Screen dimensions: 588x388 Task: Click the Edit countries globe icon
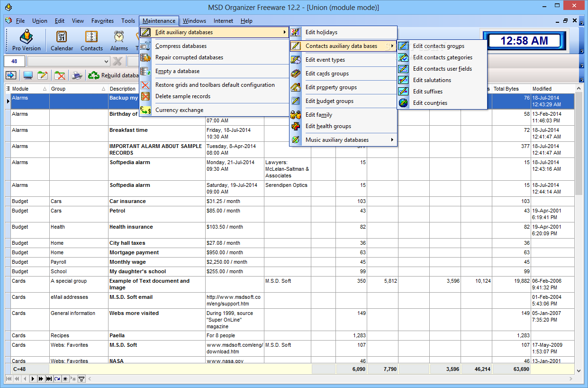pos(403,103)
